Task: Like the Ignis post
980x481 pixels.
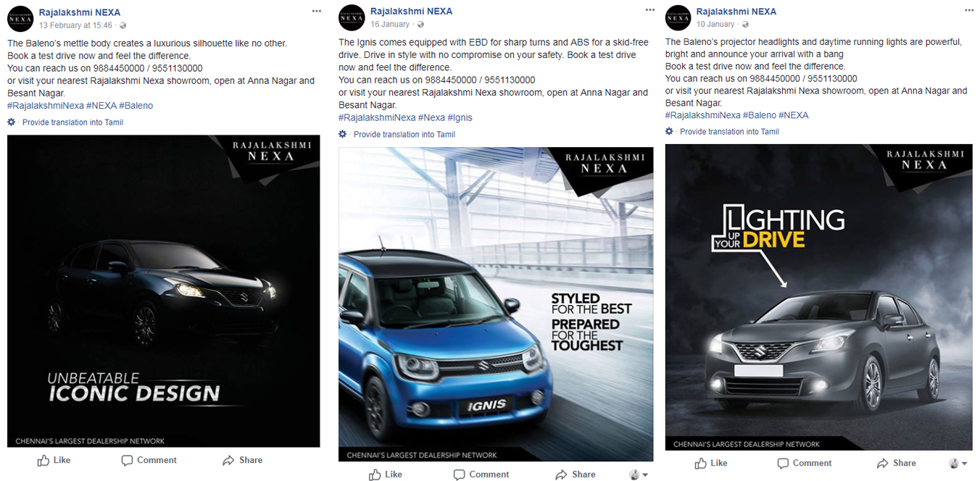Action: point(385,474)
